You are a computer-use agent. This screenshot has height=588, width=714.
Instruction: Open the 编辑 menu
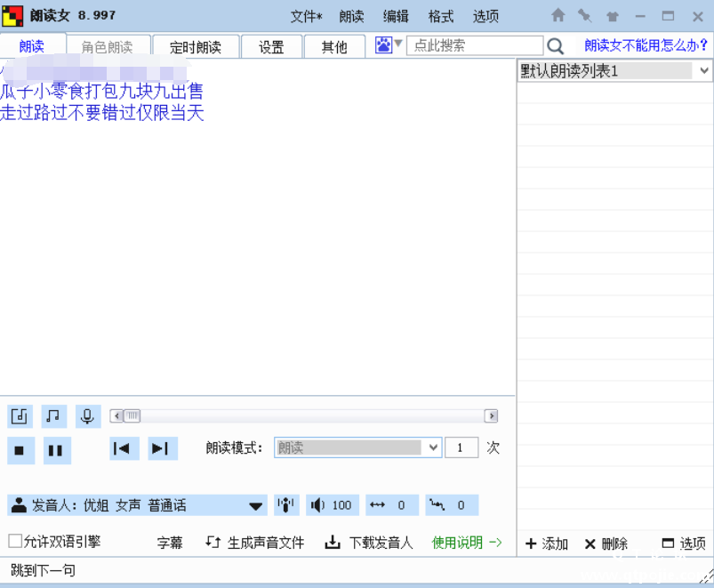point(396,17)
